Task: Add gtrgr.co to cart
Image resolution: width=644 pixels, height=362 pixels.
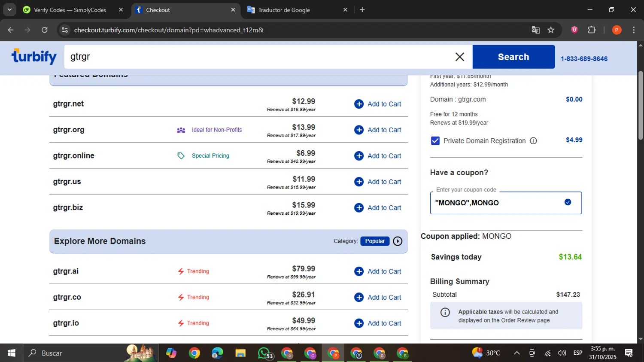Action: click(378, 297)
